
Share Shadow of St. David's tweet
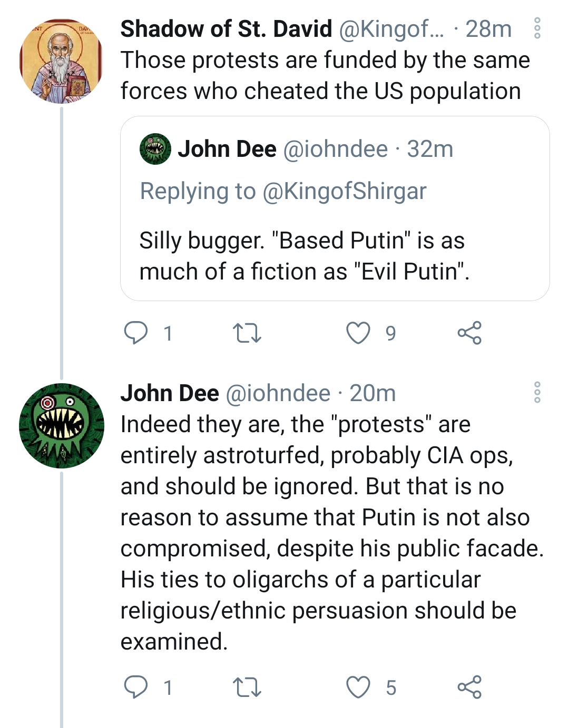pos(469,333)
